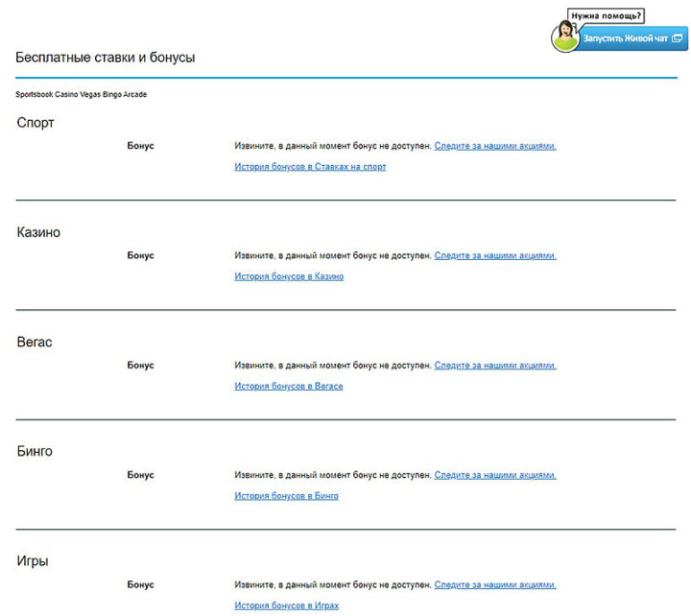Open "История бонусов в Бинго" link
Viewport: 691px width, 616px height.
pyautogui.click(x=286, y=496)
